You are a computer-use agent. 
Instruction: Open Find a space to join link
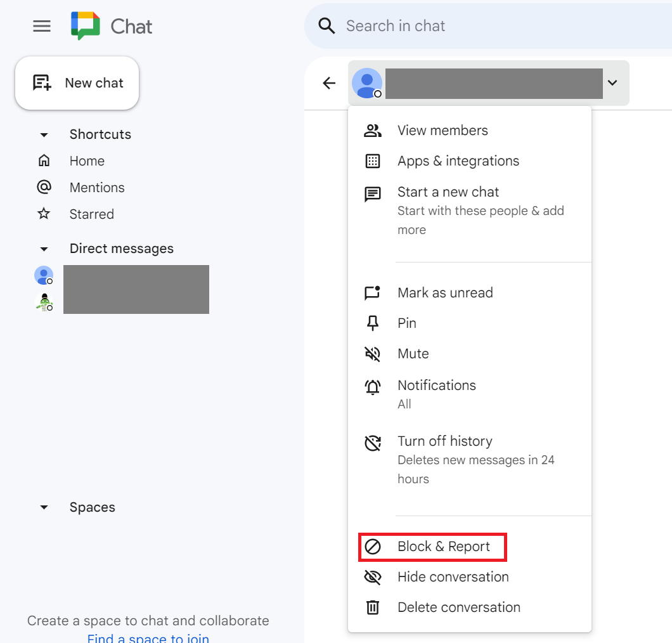[148, 638]
